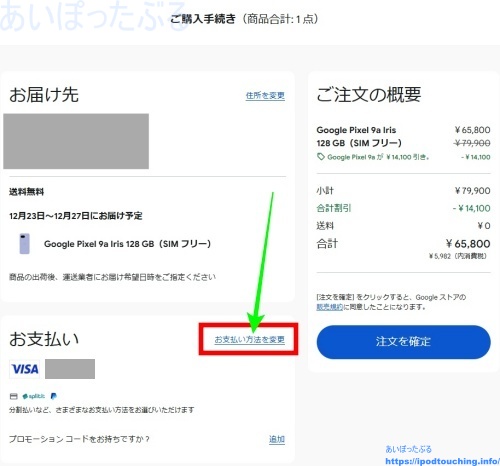Click お支払い方法を変更 link

pyautogui.click(x=249, y=339)
